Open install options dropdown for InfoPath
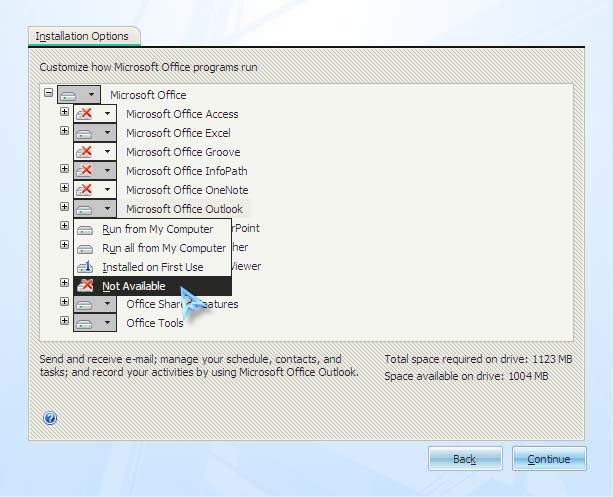The image size is (613, 497). coord(95,170)
